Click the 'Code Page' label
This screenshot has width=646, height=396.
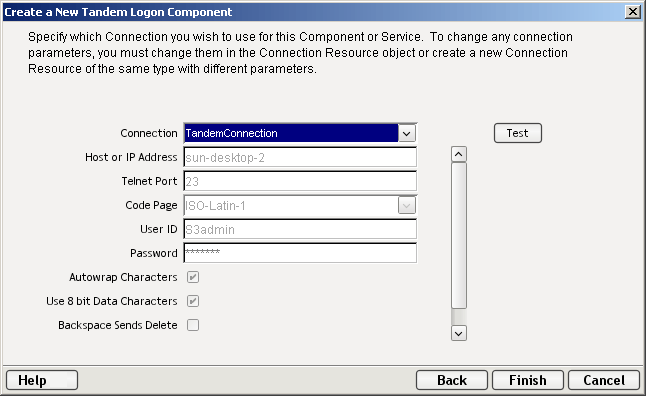tap(151, 205)
